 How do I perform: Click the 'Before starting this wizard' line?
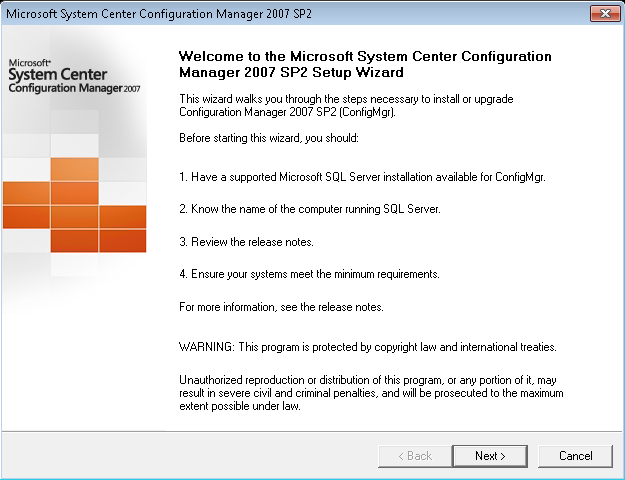point(269,138)
